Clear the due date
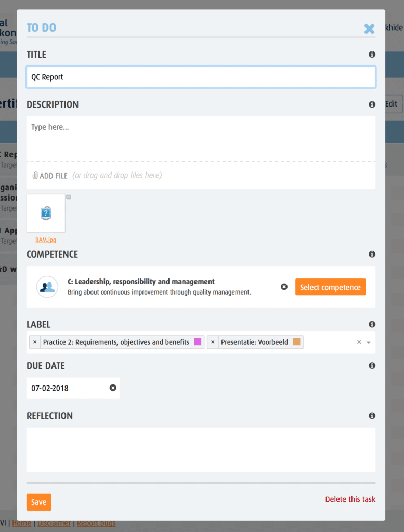404x532 pixels. (112, 388)
